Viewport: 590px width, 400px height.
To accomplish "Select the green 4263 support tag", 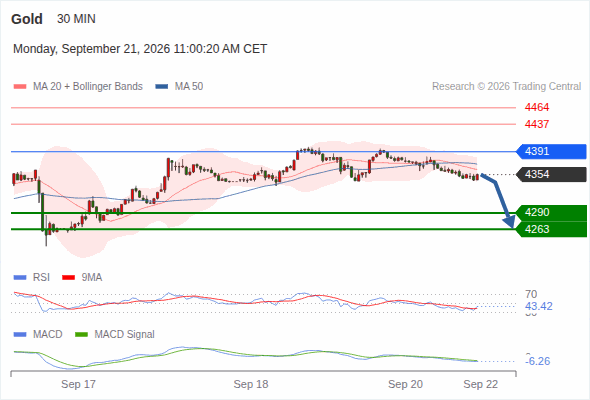I will 551,229.
